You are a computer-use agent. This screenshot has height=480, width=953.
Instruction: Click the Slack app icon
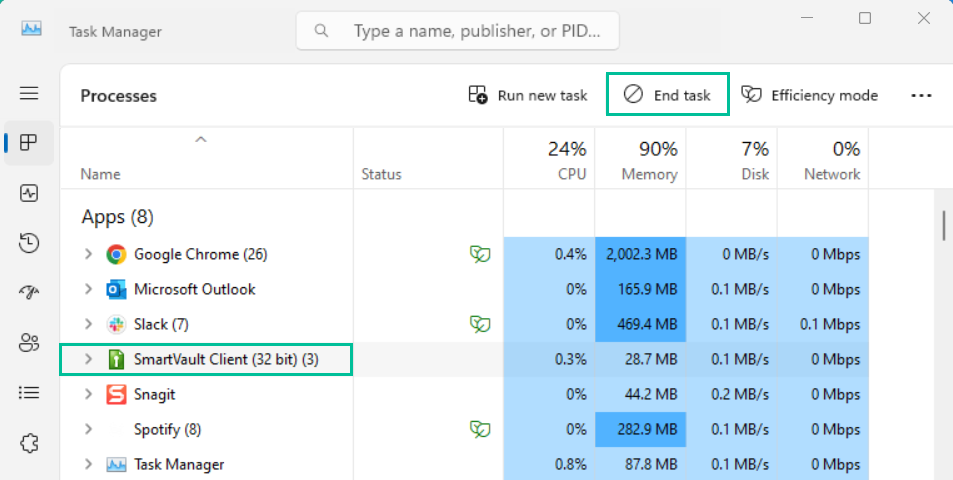pos(116,324)
